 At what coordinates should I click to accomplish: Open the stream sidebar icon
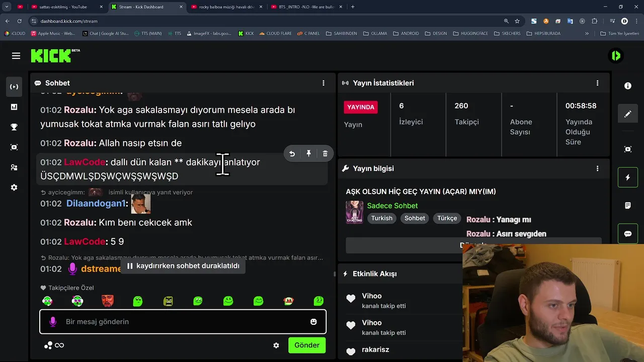click(14, 86)
